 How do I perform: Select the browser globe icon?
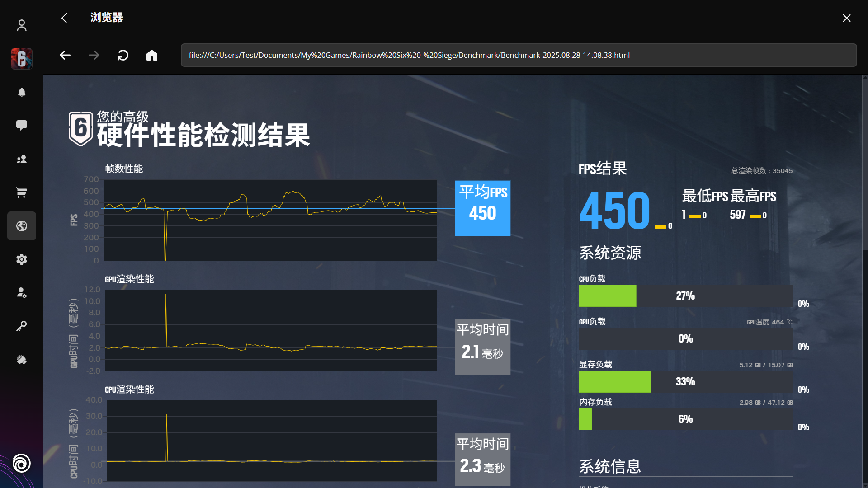click(x=22, y=226)
